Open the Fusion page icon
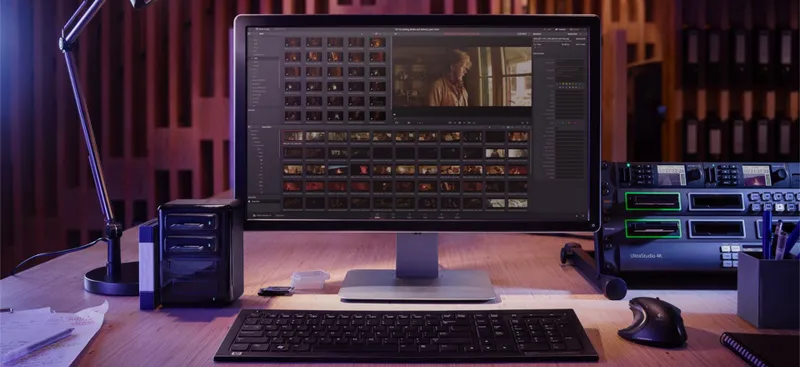The height and width of the screenshot is (367, 800). pos(409,215)
